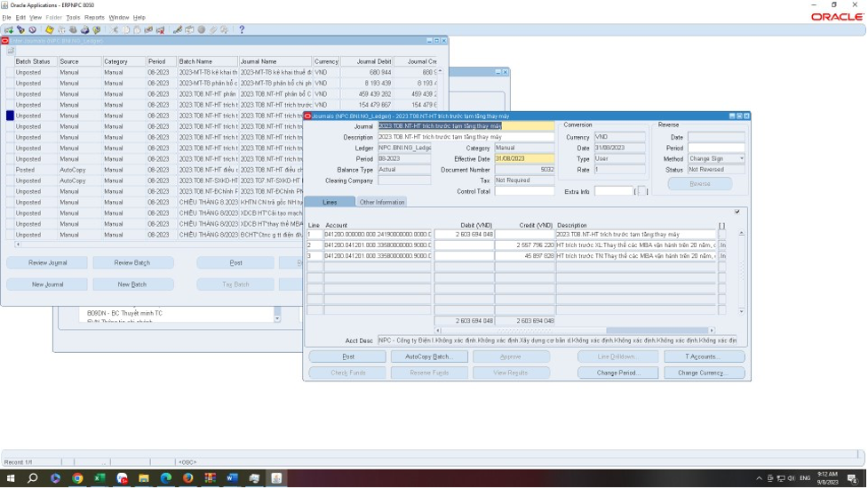
Task: Click the Close Form toolbar icon
Action: pyautogui.click(x=96, y=30)
